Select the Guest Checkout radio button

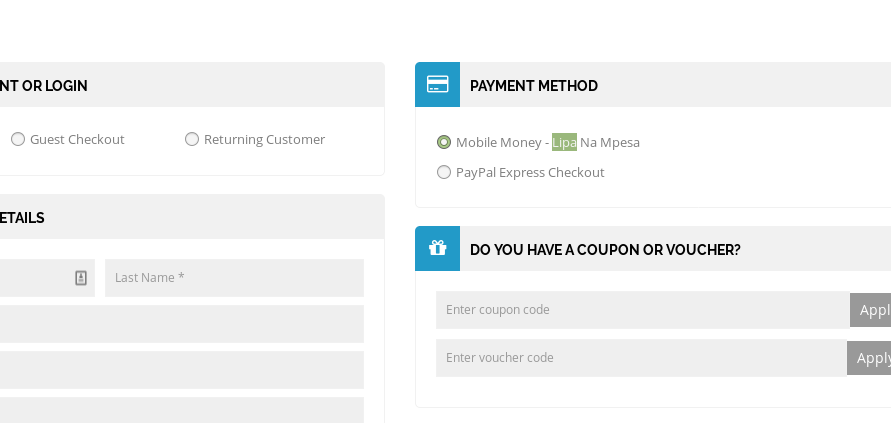18,139
